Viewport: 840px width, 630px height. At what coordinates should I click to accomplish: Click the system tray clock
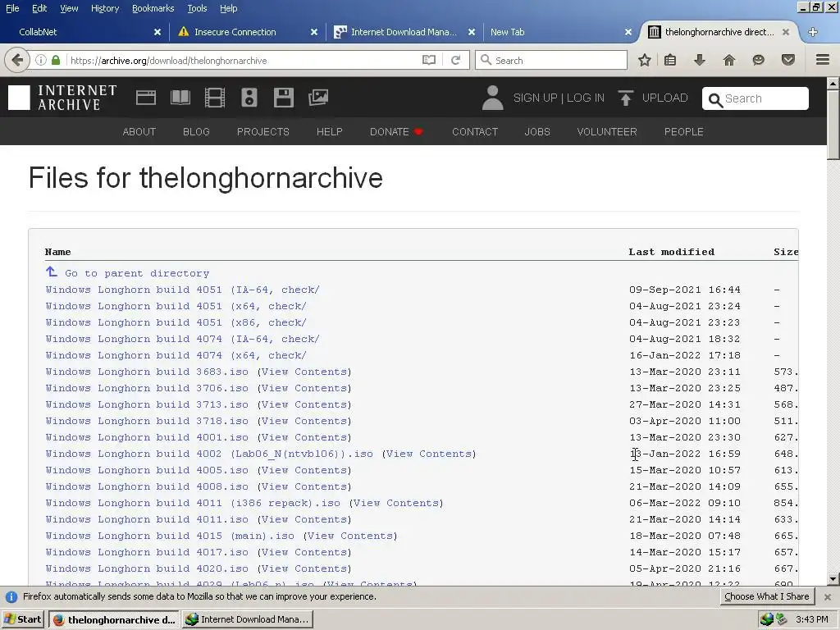click(x=811, y=619)
